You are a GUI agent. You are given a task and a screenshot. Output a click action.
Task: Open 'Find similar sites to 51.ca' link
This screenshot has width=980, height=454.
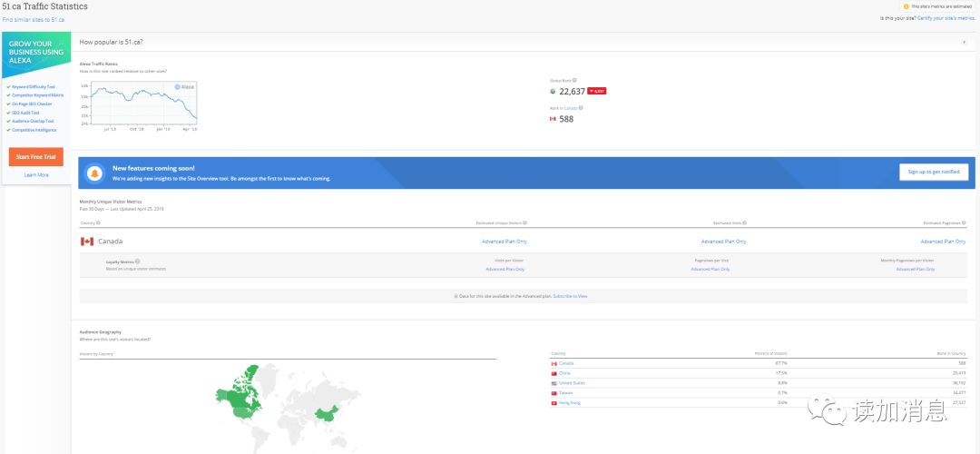tap(34, 19)
